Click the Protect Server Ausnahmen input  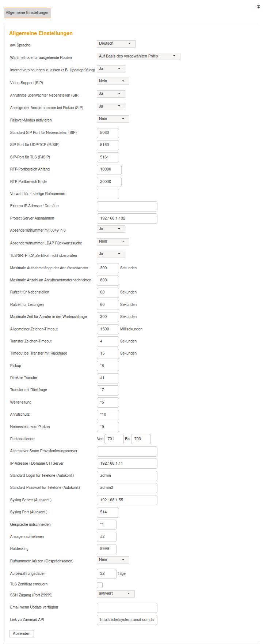coord(127,218)
